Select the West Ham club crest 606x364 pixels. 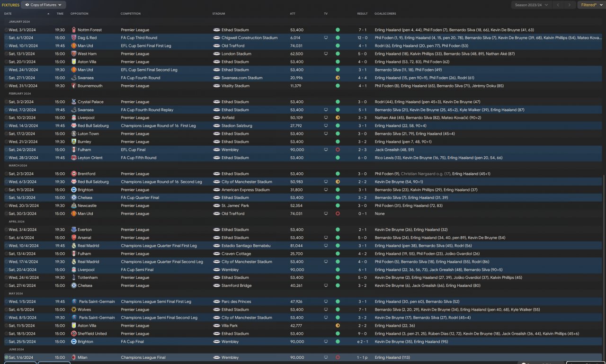click(x=74, y=54)
